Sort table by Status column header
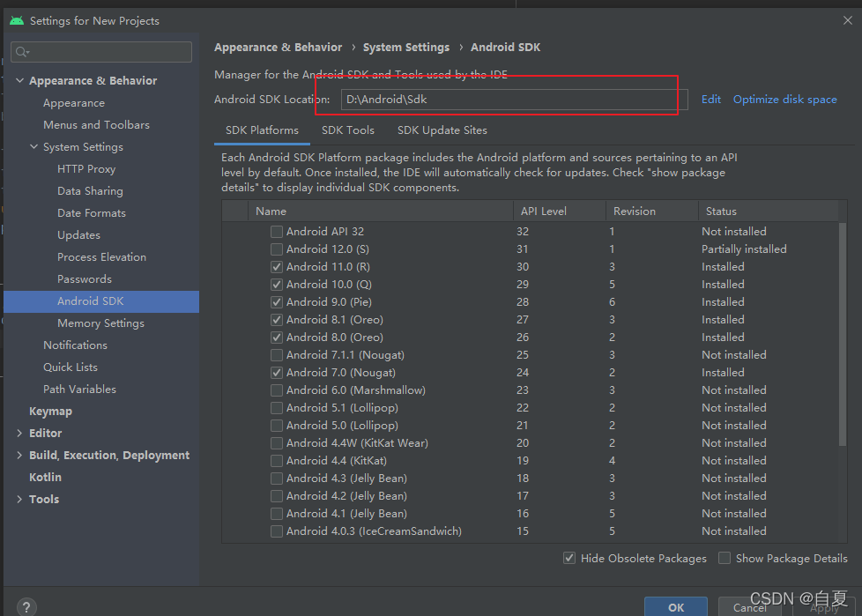This screenshot has height=616, width=862. pos(769,211)
